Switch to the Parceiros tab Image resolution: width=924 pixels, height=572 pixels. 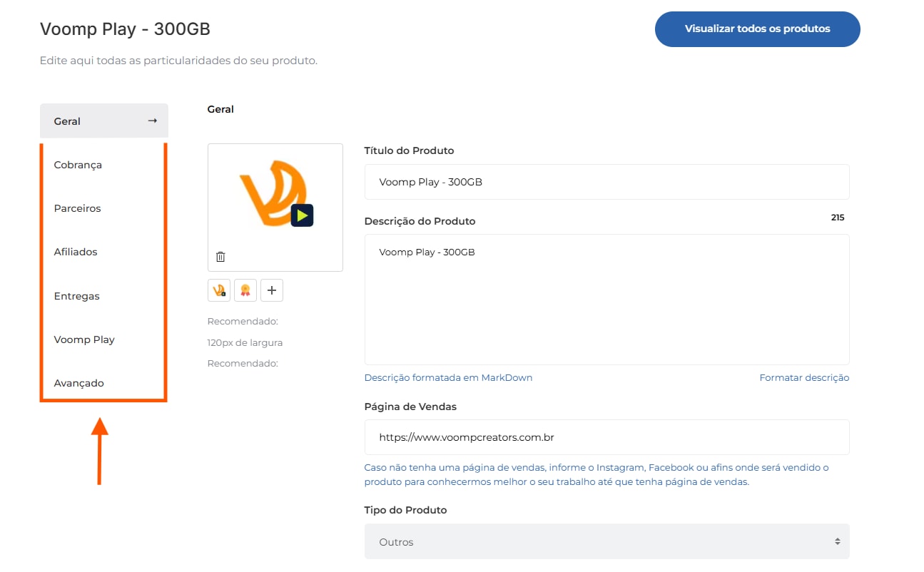77,208
